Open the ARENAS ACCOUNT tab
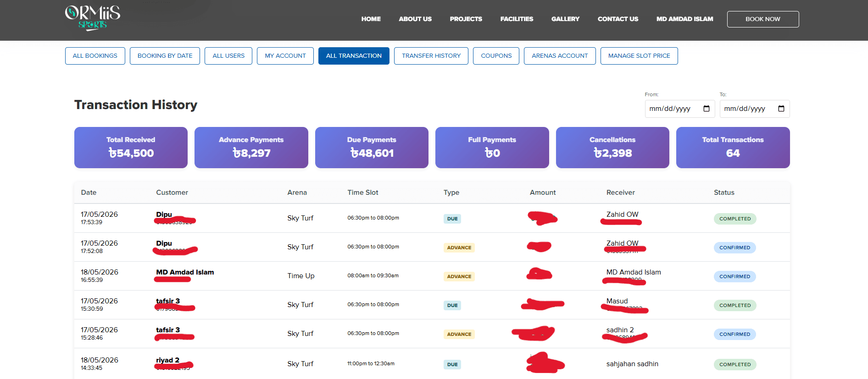This screenshot has width=868, height=379. [x=560, y=56]
